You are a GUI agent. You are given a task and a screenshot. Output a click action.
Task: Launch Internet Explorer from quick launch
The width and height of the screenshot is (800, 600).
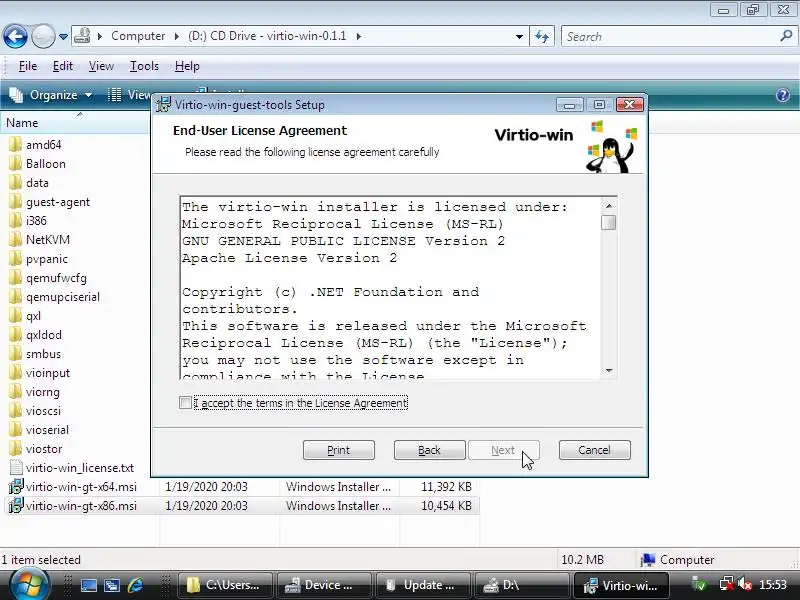135,585
